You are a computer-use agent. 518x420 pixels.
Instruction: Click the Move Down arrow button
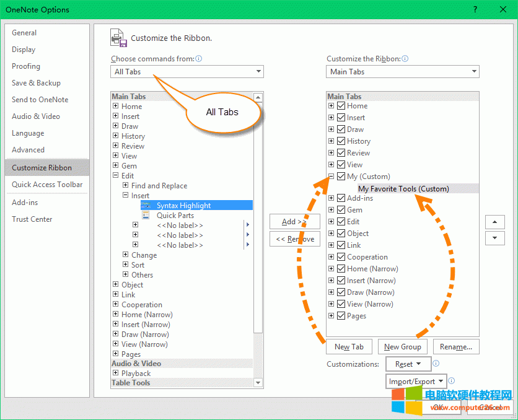coord(494,238)
